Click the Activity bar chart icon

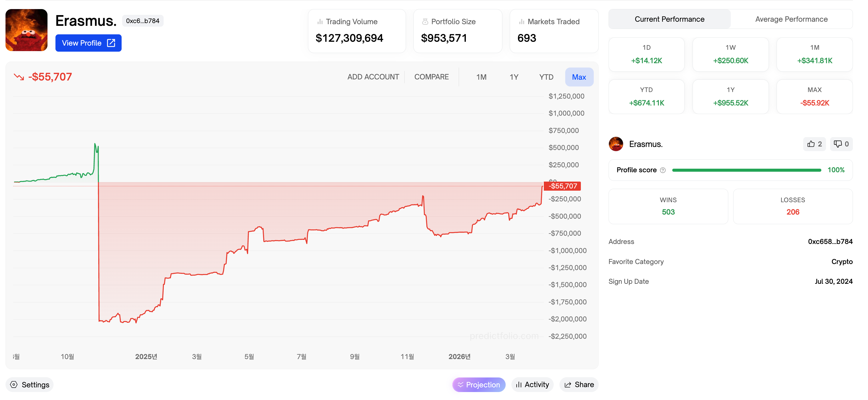pyautogui.click(x=519, y=385)
